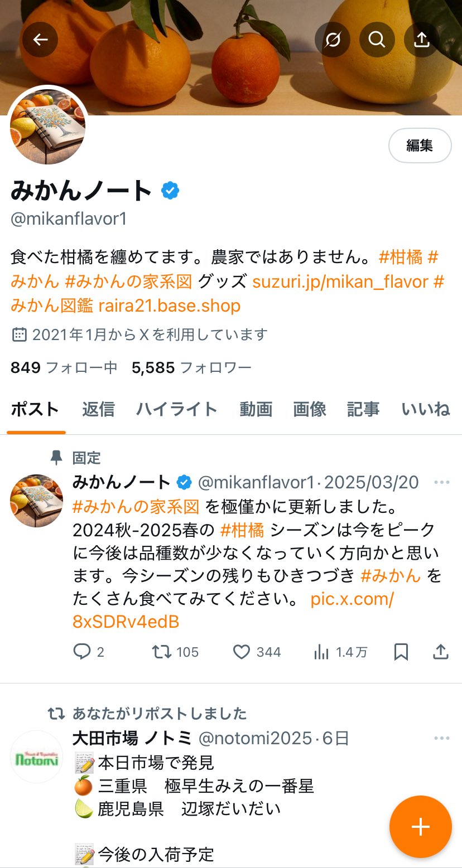Repost the pinned post with 105 reposts
Screen dimensions: 462x868
(175, 652)
